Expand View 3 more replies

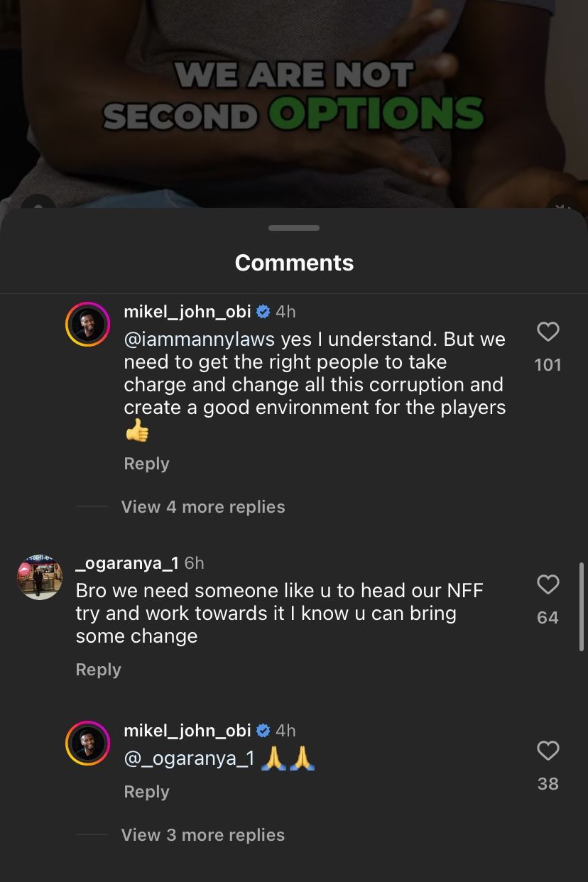203,834
